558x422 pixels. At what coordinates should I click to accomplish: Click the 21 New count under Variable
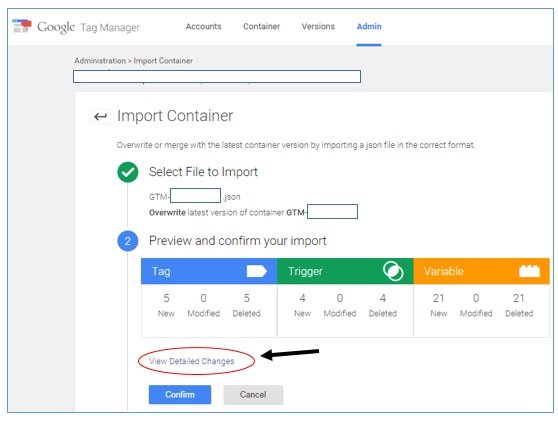click(x=439, y=305)
